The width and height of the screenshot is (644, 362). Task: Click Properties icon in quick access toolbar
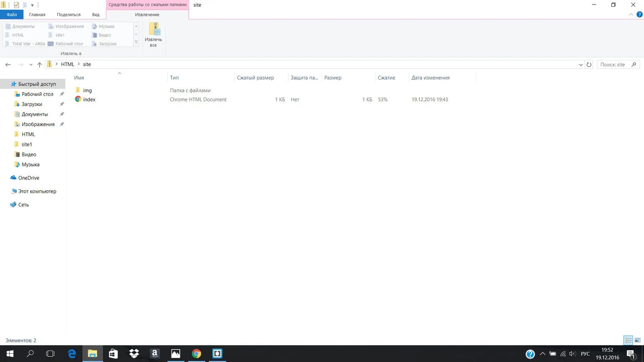(x=16, y=5)
